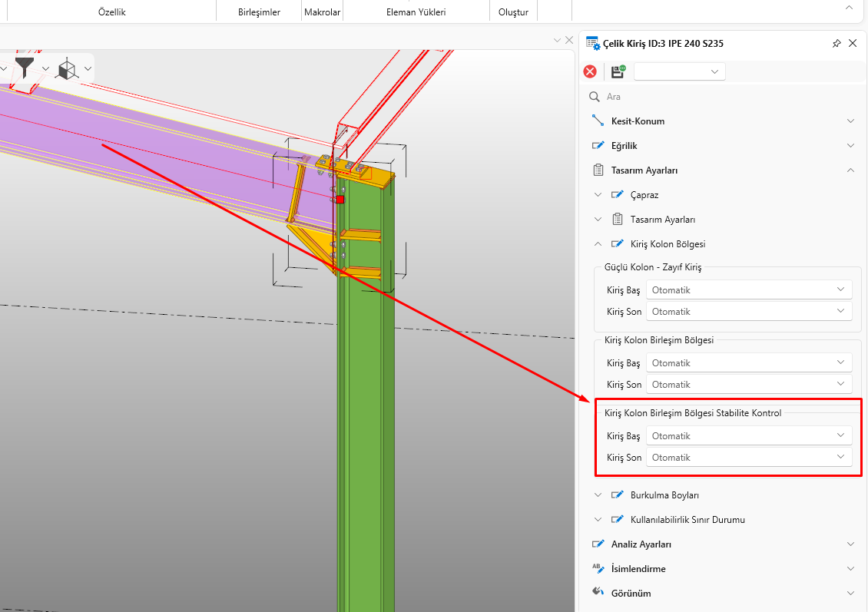Expand the Analiz Ayarları section

pos(850,544)
